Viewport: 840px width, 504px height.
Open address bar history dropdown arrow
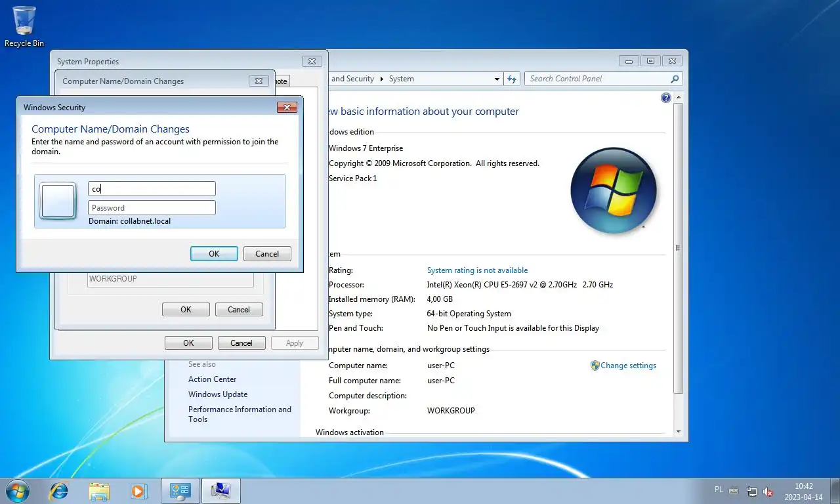[x=497, y=79]
